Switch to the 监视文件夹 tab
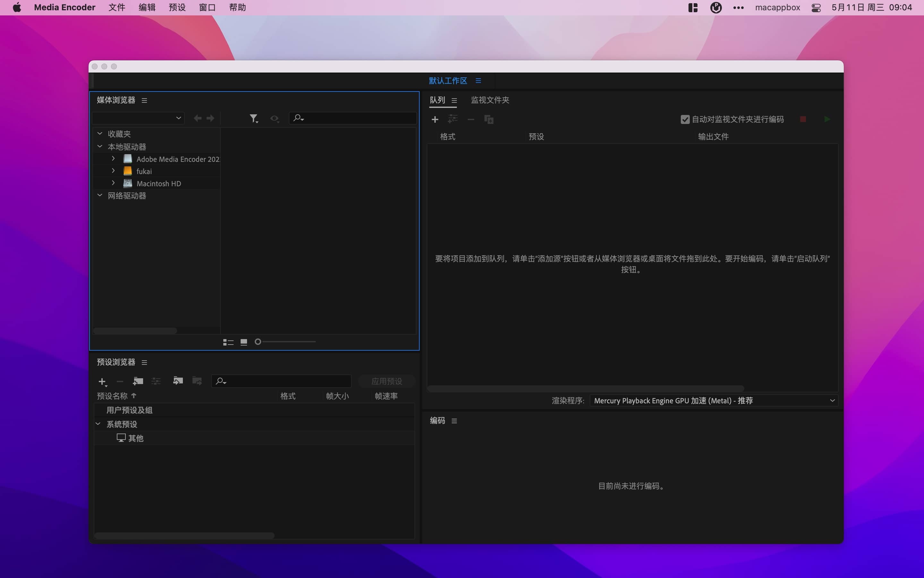924x578 pixels. (490, 100)
